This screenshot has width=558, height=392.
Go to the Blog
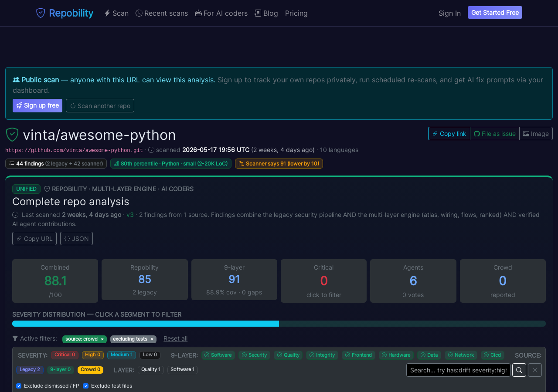(x=266, y=13)
